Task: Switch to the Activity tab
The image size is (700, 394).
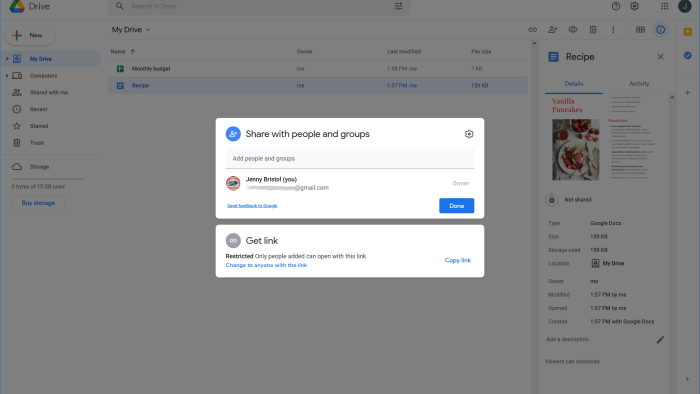Action: (x=639, y=84)
